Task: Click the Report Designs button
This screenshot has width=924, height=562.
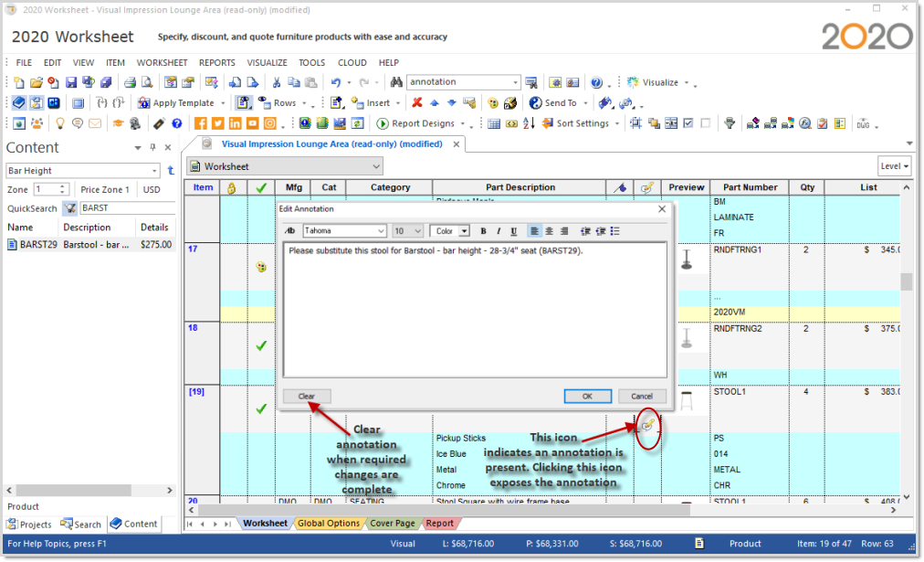Action: (x=416, y=123)
